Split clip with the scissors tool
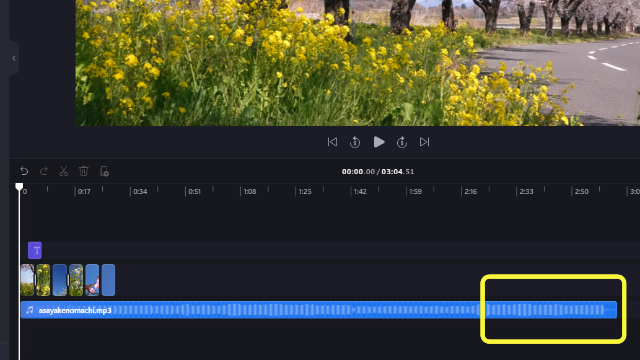 (x=63, y=171)
